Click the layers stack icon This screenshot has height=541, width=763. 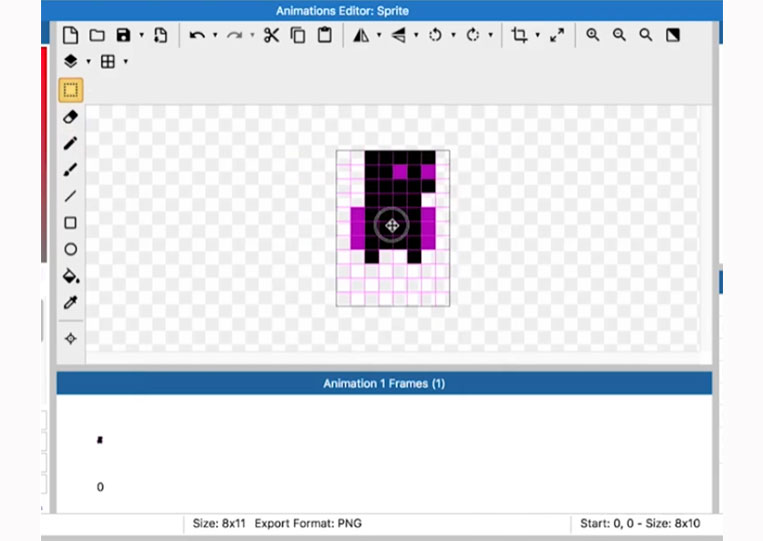(x=71, y=61)
